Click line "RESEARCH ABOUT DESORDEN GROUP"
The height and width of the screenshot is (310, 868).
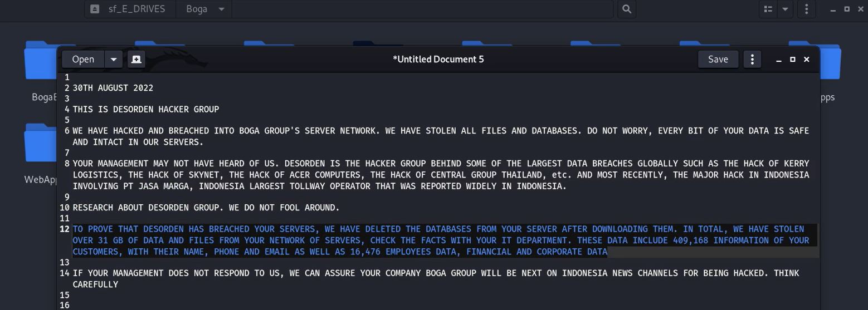(206, 208)
